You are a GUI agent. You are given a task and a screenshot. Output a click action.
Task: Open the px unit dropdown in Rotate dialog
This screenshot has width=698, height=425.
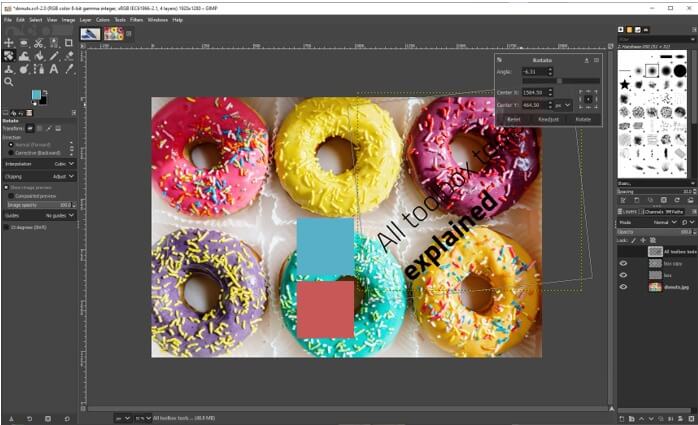pos(563,105)
